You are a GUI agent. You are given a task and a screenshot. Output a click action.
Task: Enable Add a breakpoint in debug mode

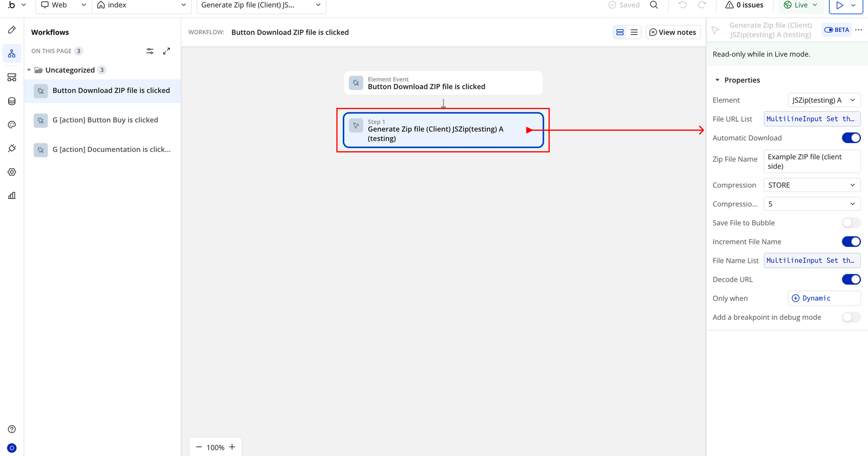coord(851,317)
